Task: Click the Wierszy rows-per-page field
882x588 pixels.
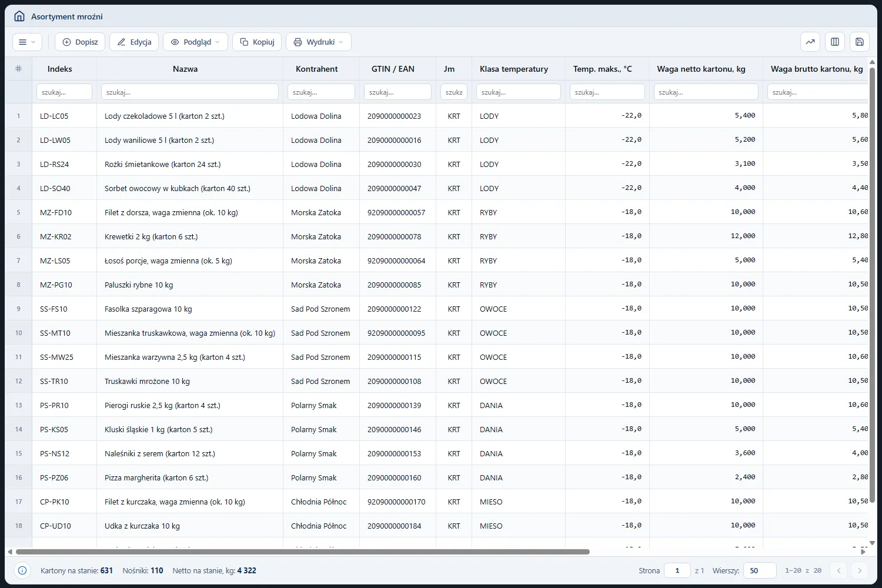Action: tap(760, 570)
